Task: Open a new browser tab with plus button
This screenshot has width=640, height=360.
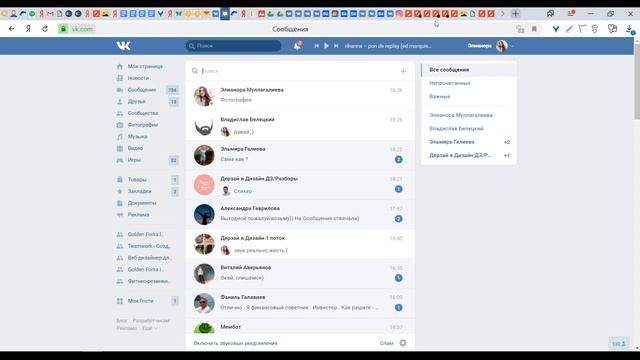Action: tap(516, 13)
